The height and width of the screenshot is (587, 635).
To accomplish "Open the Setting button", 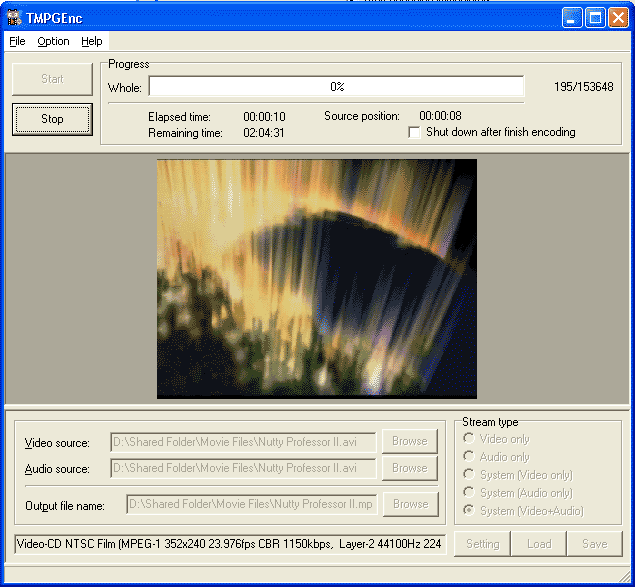I will click(x=482, y=544).
